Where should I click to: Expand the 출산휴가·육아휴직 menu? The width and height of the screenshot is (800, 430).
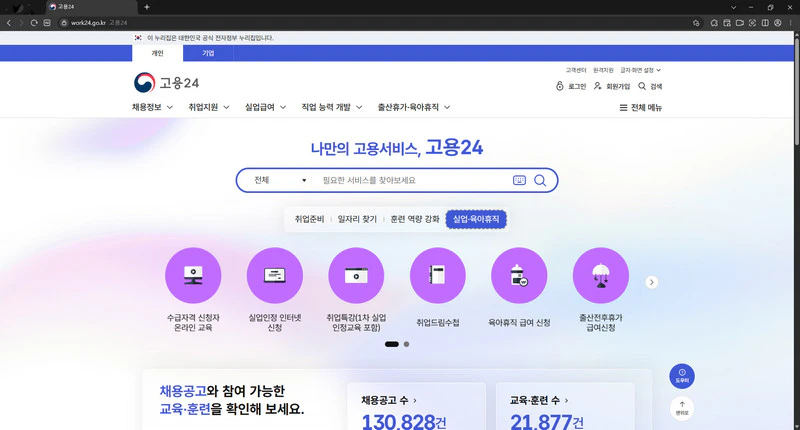pyautogui.click(x=414, y=107)
